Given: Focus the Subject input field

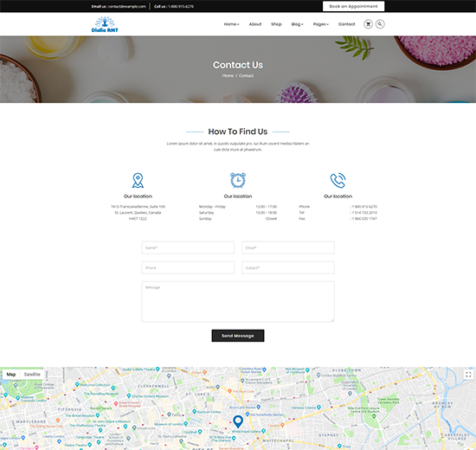Looking at the screenshot, I should [x=288, y=267].
